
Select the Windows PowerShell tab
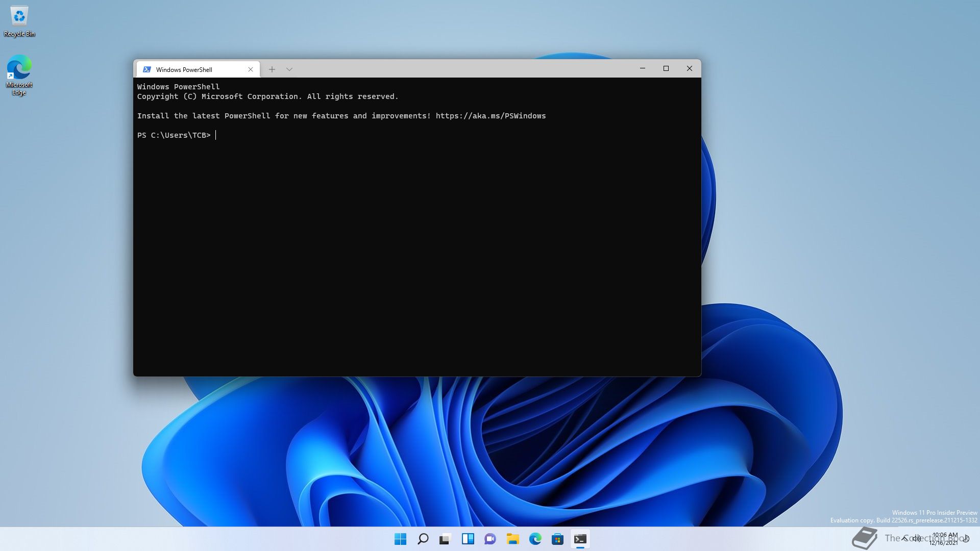pos(198,69)
